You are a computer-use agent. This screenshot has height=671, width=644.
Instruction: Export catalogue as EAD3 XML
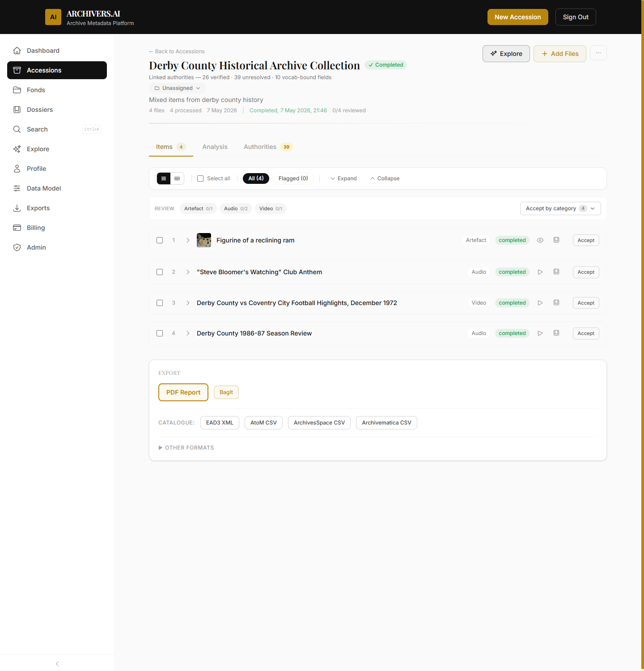220,423
